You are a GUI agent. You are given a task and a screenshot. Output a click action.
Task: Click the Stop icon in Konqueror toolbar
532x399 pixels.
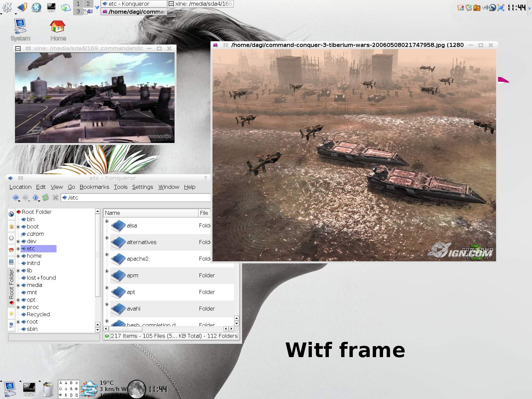pos(56,198)
